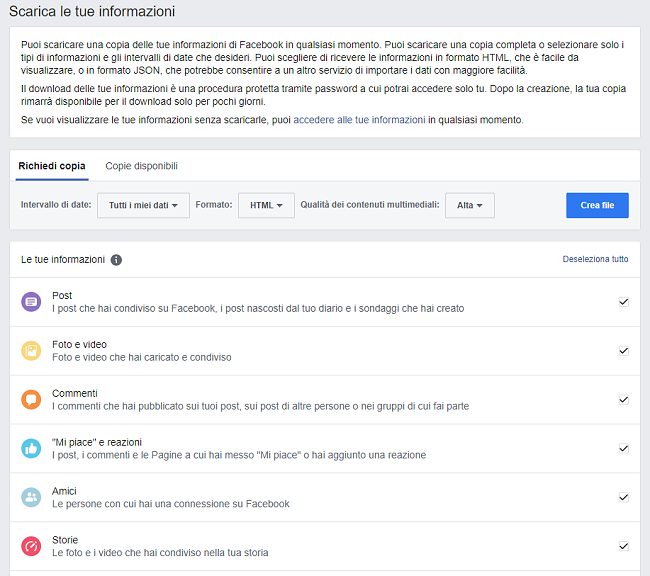Screen dimensions: 650x576
Task: Click description "Foto e video che hai caricato"
Action: tap(142, 357)
